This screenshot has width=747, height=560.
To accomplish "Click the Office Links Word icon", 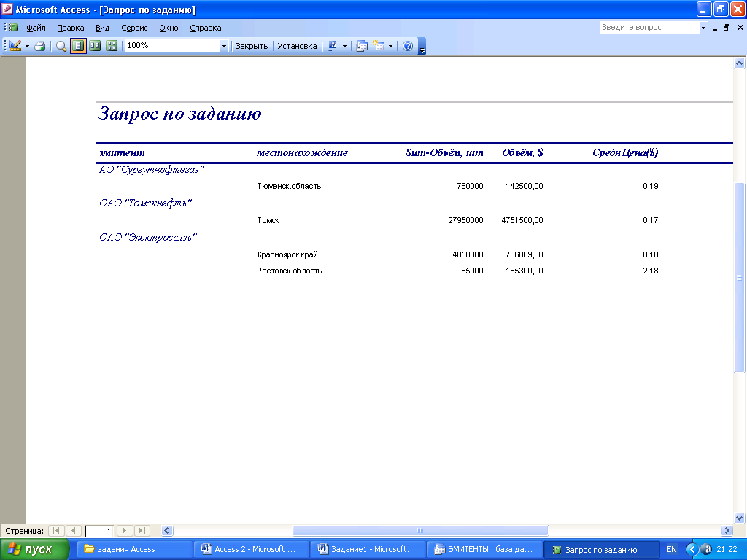I will click(x=333, y=46).
